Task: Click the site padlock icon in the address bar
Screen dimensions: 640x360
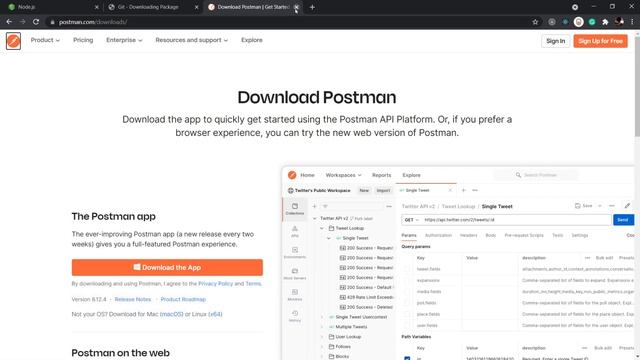Action: pyautogui.click(x=52, y=22)
